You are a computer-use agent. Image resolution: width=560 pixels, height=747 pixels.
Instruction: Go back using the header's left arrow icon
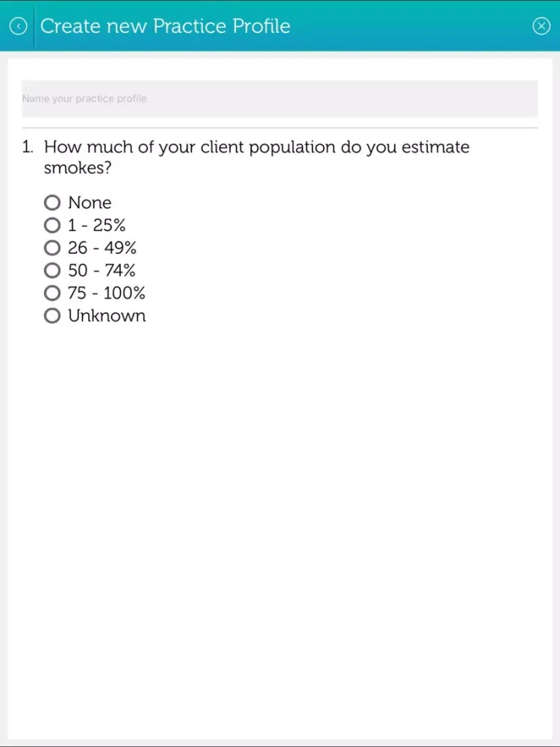point(18,26)
